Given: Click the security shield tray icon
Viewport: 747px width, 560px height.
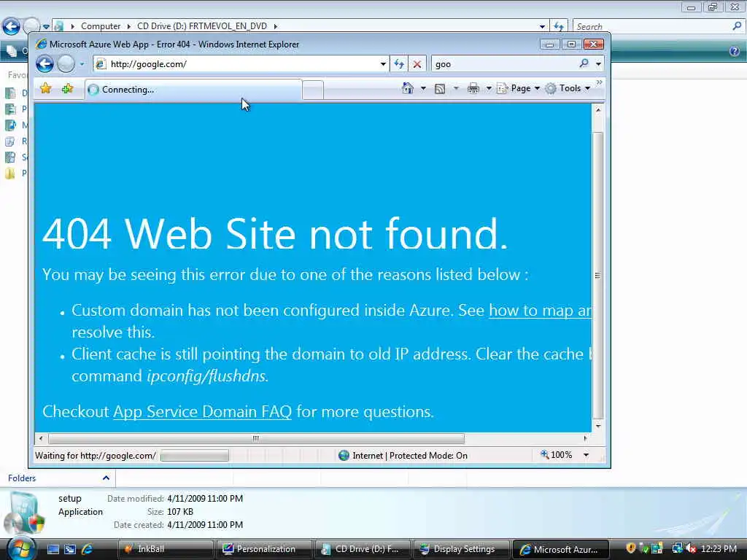Looking at the screenshot, I should tap(631, 548).
